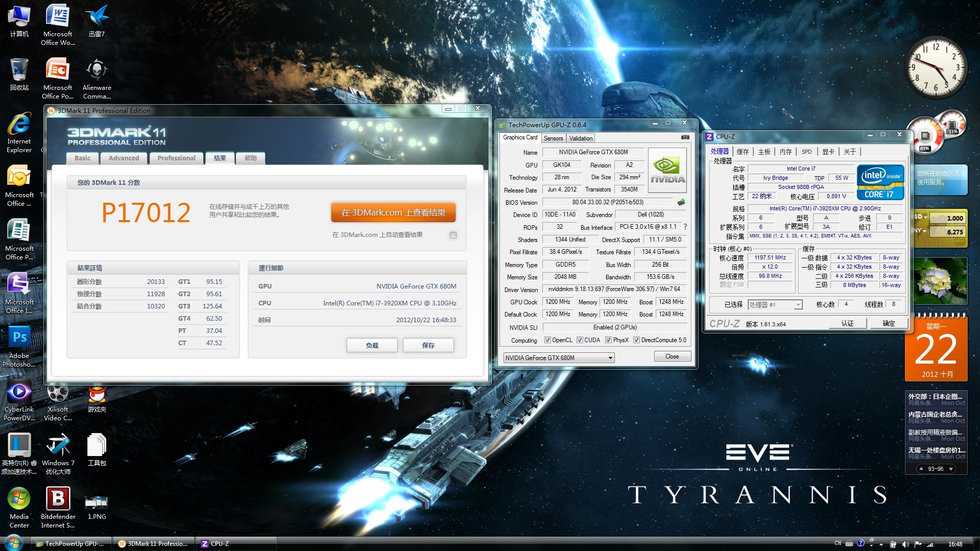
Task: Switch to Advanced tab in 3DMark 11
Action: (x=124, y=158)
